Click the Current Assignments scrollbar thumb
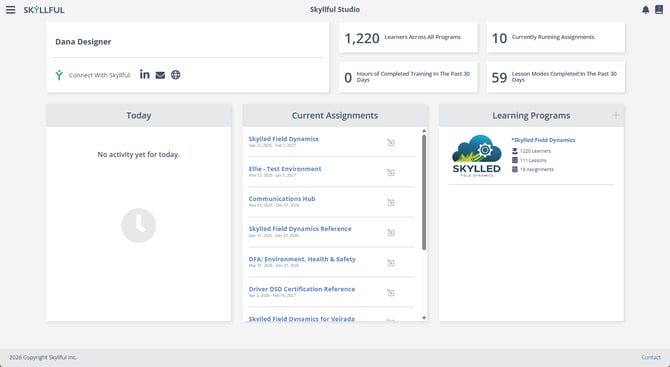The width and height of the screenshot is (670, 367). 424,192
